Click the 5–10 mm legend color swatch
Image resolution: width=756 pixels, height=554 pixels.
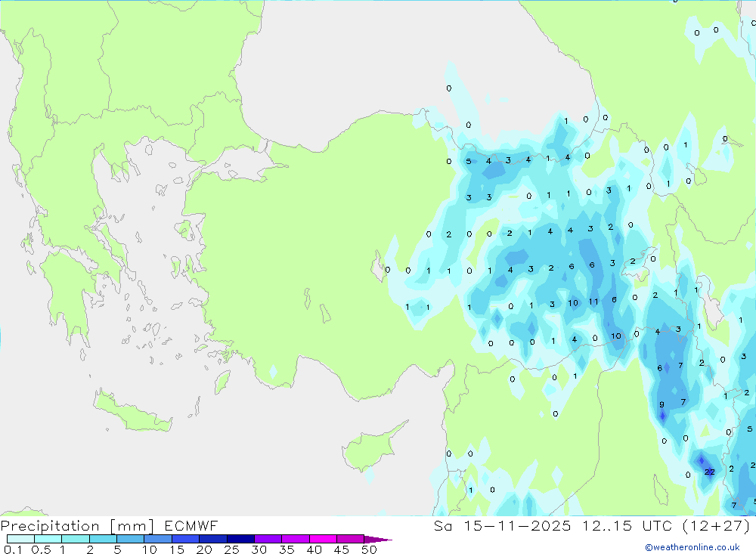[x=131, y=539]
